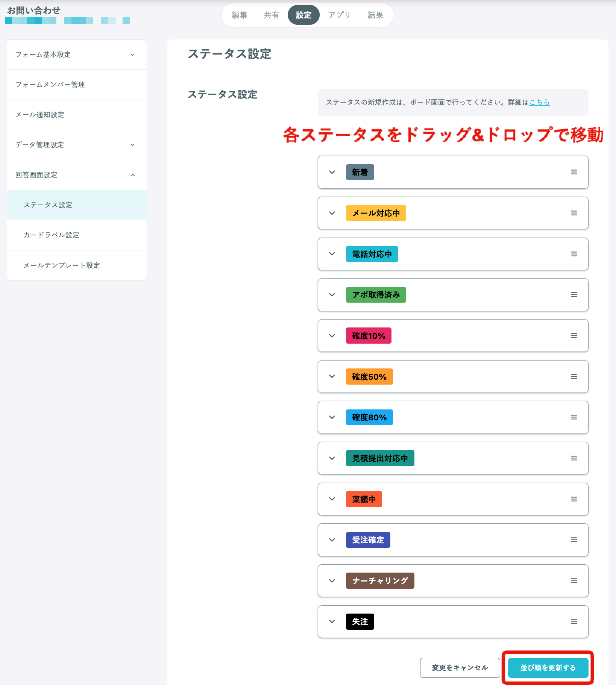Viewport: 616px width, 685px height.
Task: Expand the 確度10% status chevron
Action: [x=332, y=336]
